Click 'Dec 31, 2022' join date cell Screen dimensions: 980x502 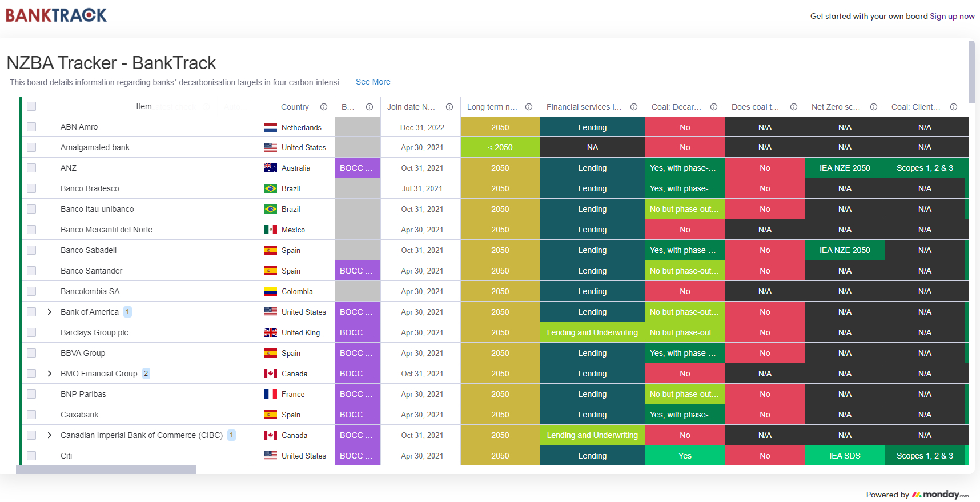422,127
